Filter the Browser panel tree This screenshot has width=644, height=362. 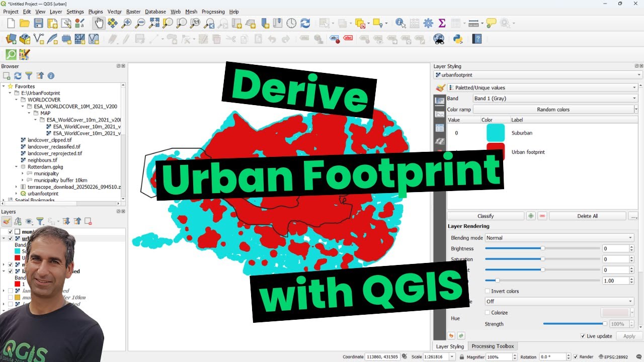(x=29, y=76)
